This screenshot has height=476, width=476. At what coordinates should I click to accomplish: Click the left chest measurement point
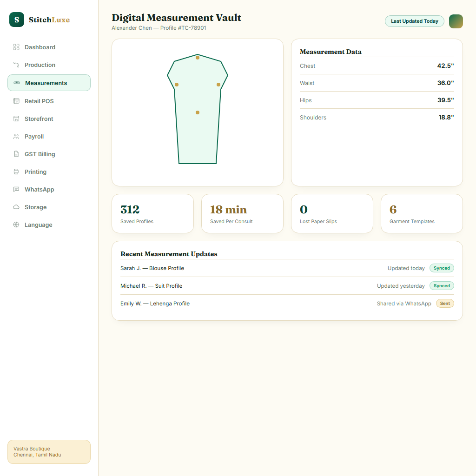(176, 85)
